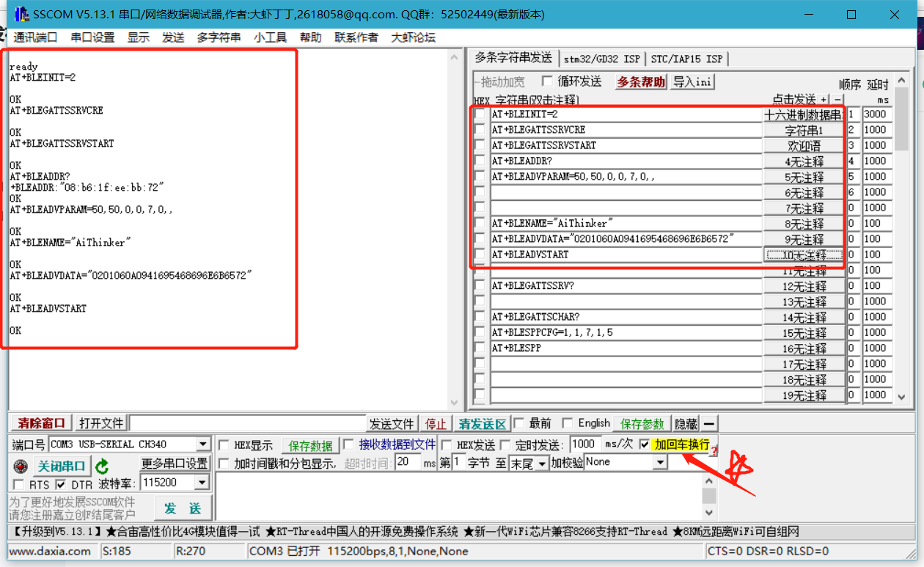The width and height of the screenshot is (924, 567).
Task: Toggle the RTS checkbox
Action: click(18, 485)
